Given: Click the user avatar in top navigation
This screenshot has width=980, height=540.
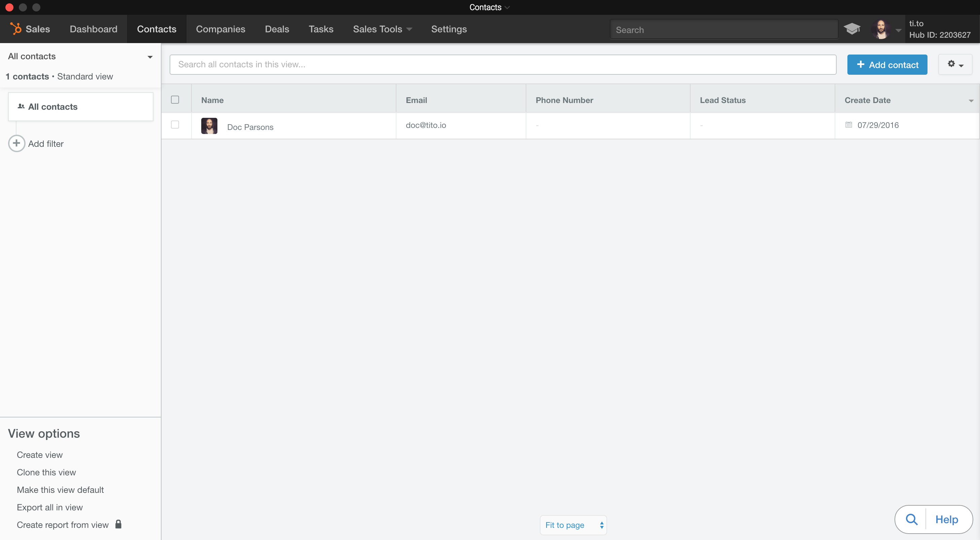Looking at the screenshot, I should [x=881, y=29].
